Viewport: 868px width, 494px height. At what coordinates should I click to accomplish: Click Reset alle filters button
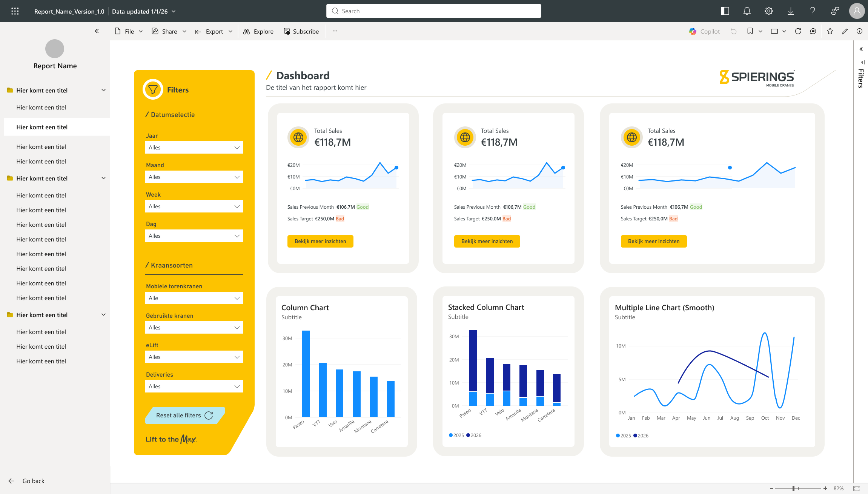coord(185,415)
